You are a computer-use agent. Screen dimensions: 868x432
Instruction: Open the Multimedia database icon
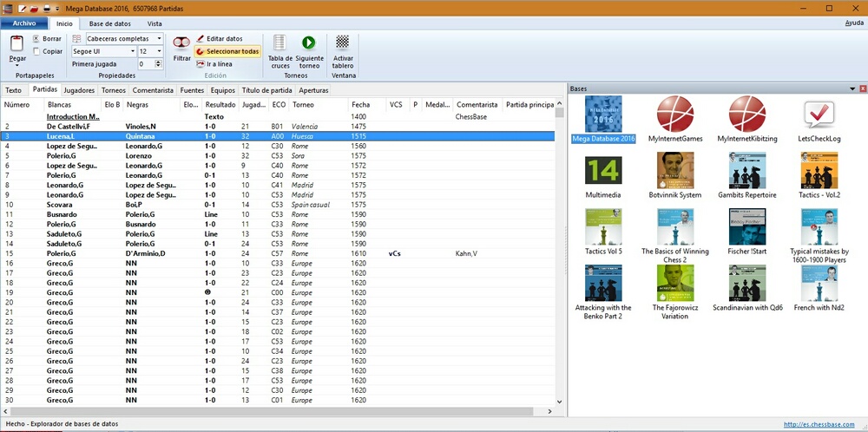click(x=603, y=170)
